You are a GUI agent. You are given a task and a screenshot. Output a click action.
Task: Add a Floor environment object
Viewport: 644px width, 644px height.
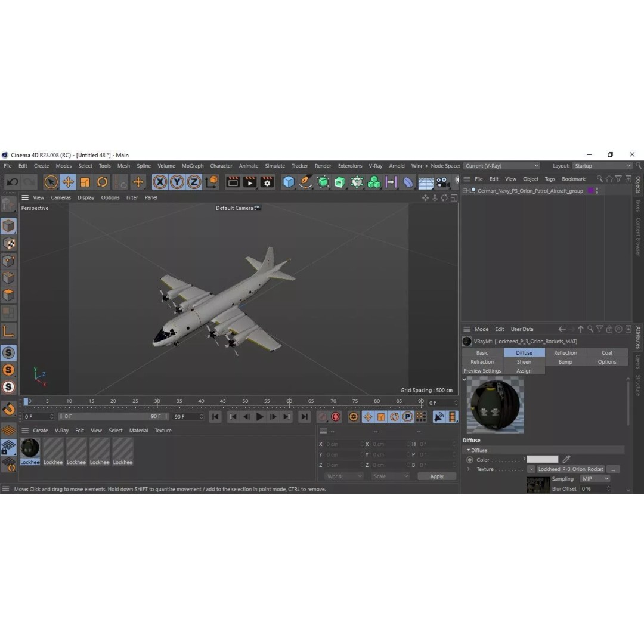pyautogui.click(x=426, y=182)
